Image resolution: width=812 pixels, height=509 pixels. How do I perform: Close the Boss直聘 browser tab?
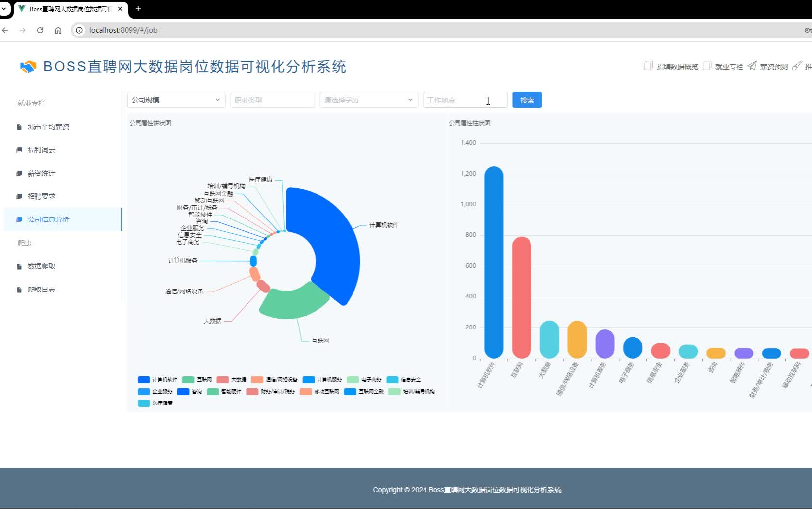tap(120, 9)
